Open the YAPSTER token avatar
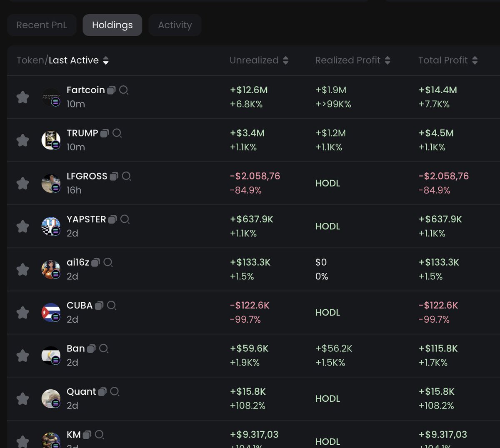This screenshot has height=448, width=500. coord(51,226)
